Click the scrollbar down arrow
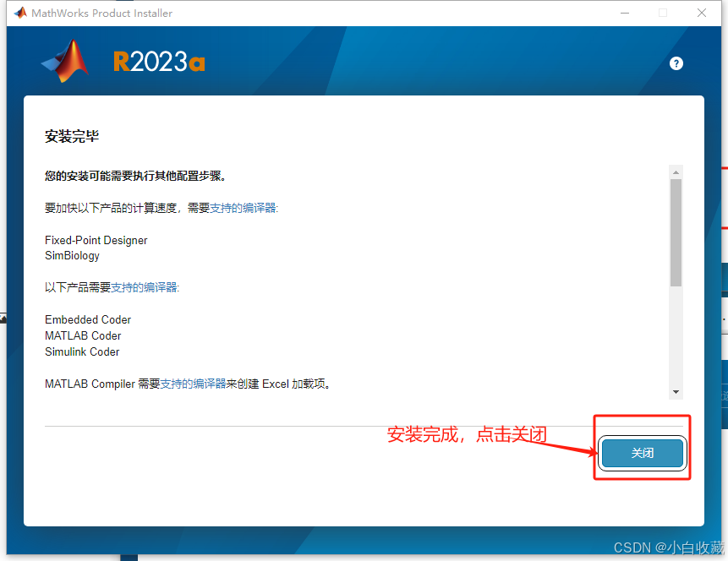This screenshot has height=561, width=728. click(x=676, y=392)
